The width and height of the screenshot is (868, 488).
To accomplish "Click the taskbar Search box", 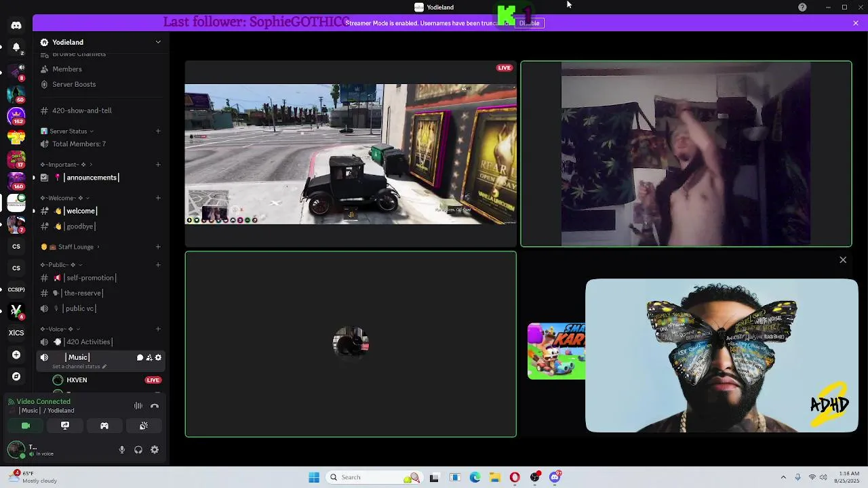I will 374,477.
